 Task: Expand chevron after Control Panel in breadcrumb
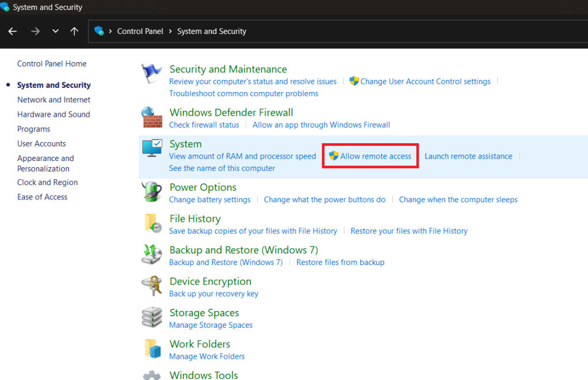coord(171,32)
